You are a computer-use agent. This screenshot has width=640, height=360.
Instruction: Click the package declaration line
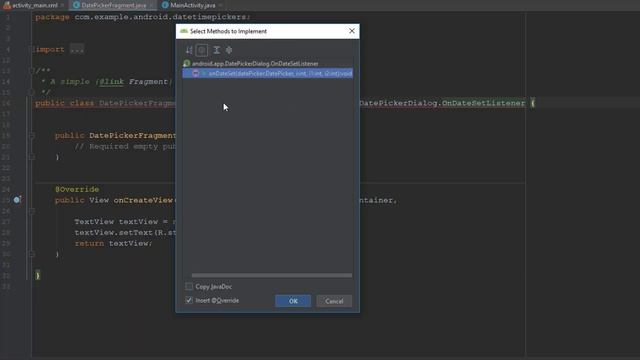click(142, 17)
